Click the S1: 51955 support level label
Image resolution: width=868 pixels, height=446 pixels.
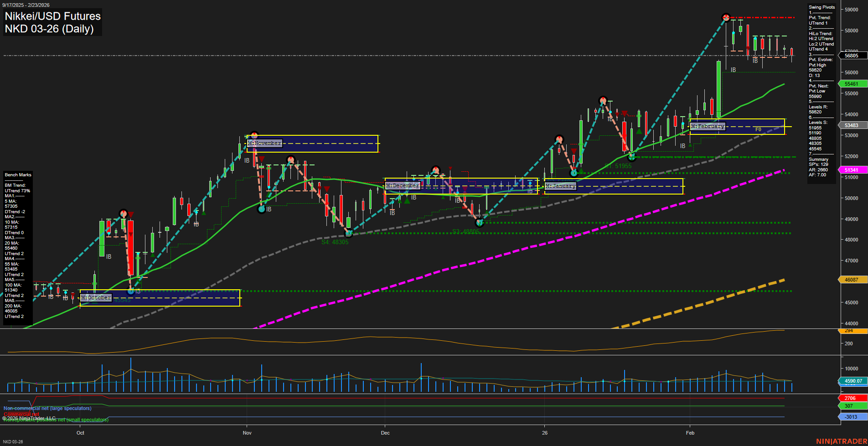(617, 165)
